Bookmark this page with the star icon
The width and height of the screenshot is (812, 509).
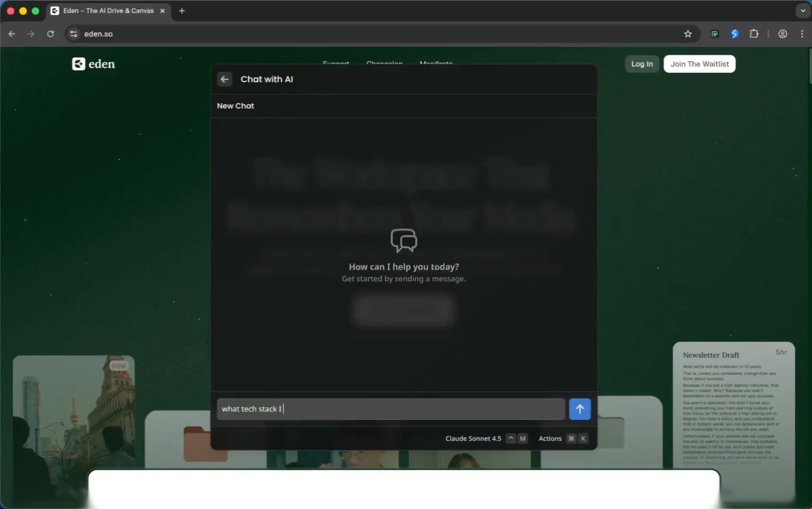688,34
